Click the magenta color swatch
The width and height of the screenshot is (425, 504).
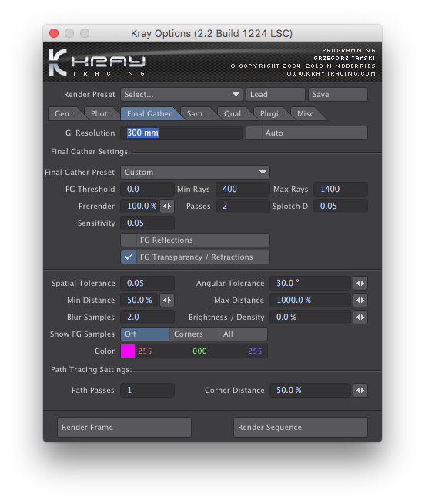click(128, 351)
